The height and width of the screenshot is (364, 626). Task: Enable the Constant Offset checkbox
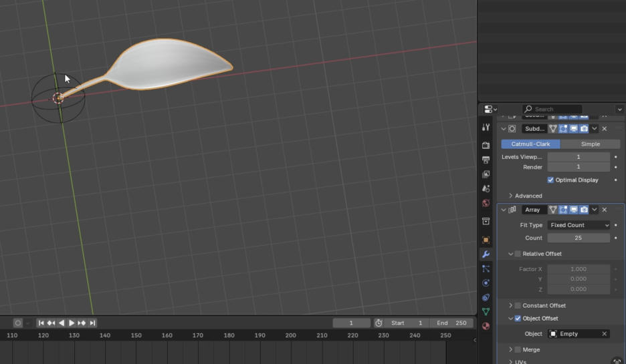point(518,305)
